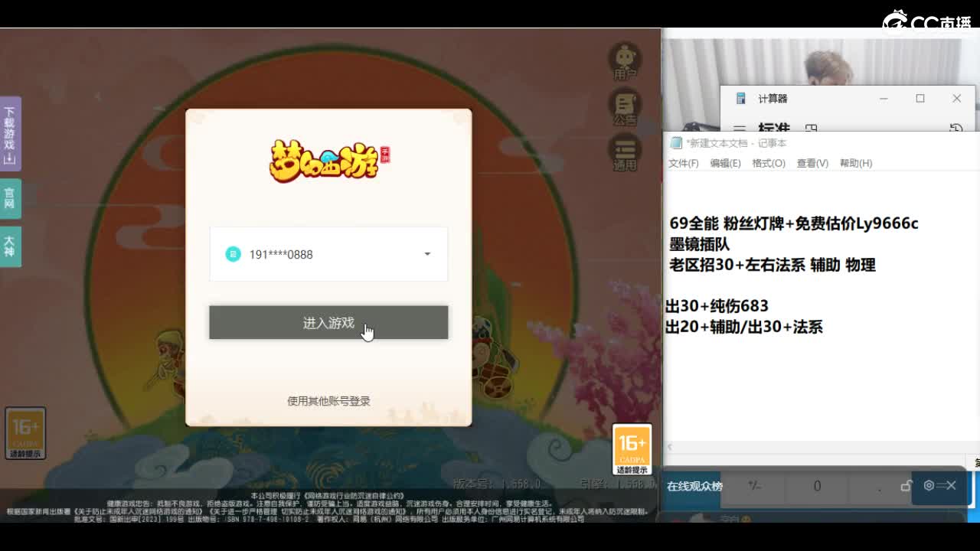
Task: Open Notepad 格式(O) menu
Action: click(769, 163)
